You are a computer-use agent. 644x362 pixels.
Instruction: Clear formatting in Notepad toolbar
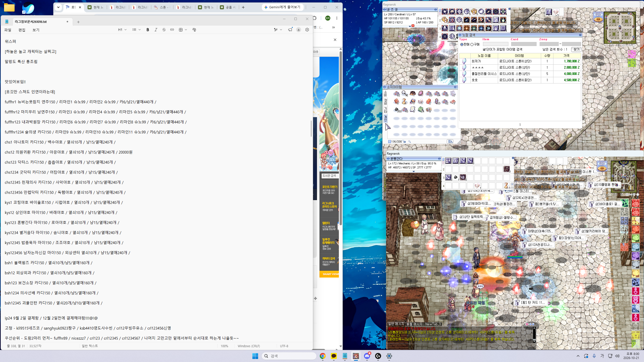click(x=194, y=30)
